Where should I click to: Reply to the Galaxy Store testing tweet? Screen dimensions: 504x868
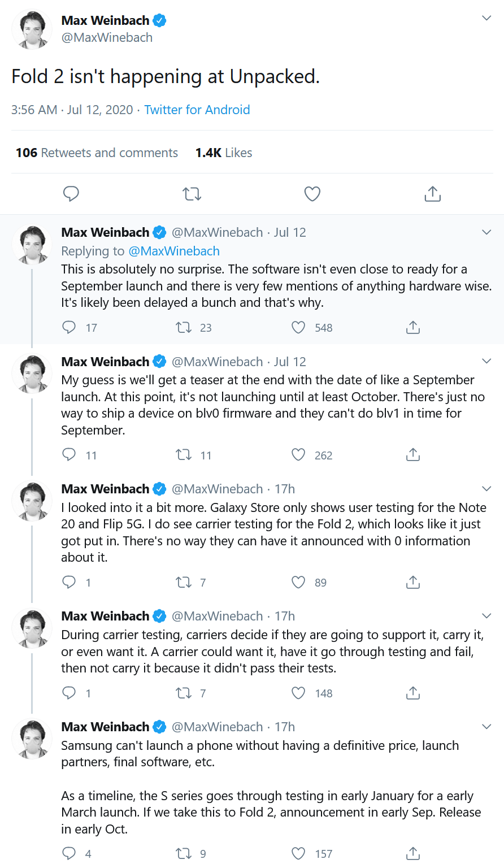coord(69,582)
